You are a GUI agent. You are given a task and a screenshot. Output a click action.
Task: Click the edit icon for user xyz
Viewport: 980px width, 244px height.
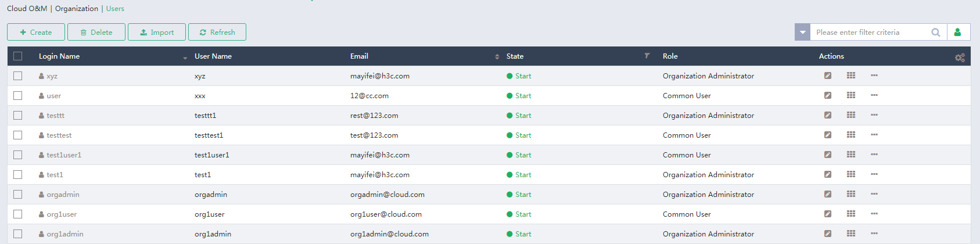pos(827,76)
